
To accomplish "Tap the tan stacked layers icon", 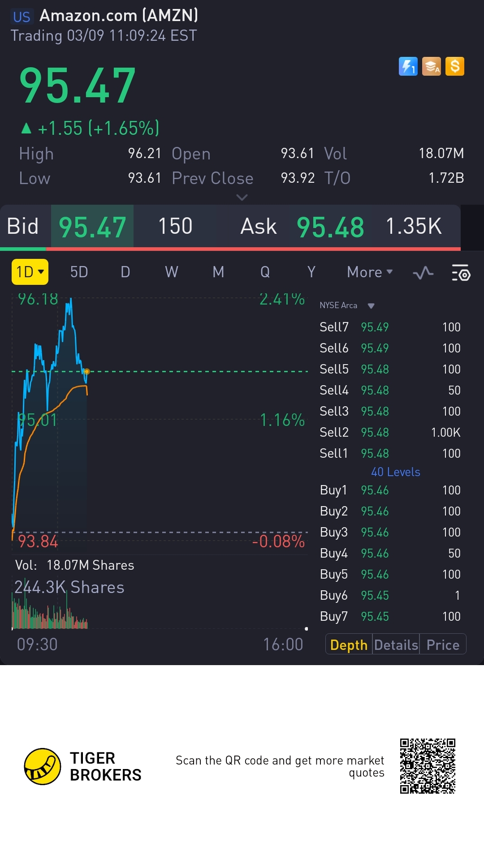I will [x=431, y=67].
